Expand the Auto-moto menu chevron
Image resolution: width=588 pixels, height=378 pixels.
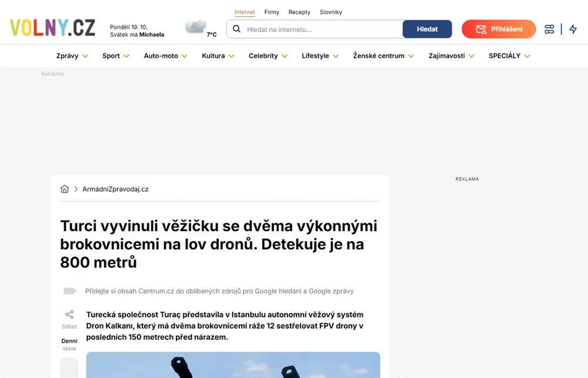[185, 56]
